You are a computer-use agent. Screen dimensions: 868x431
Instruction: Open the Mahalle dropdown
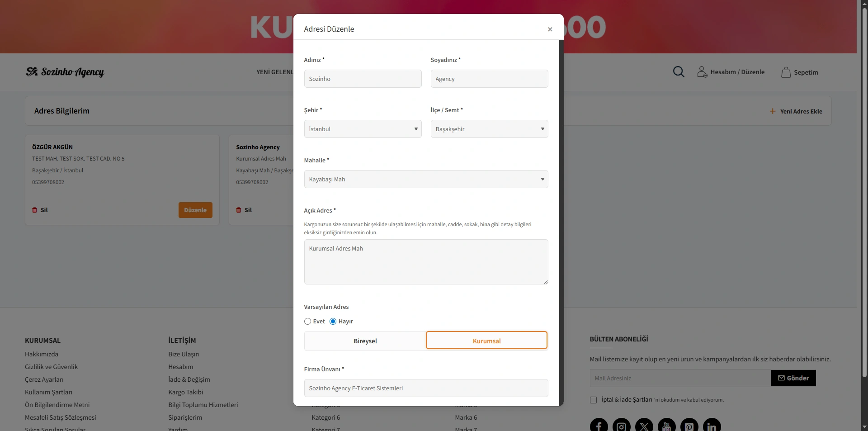coord(426,179)
